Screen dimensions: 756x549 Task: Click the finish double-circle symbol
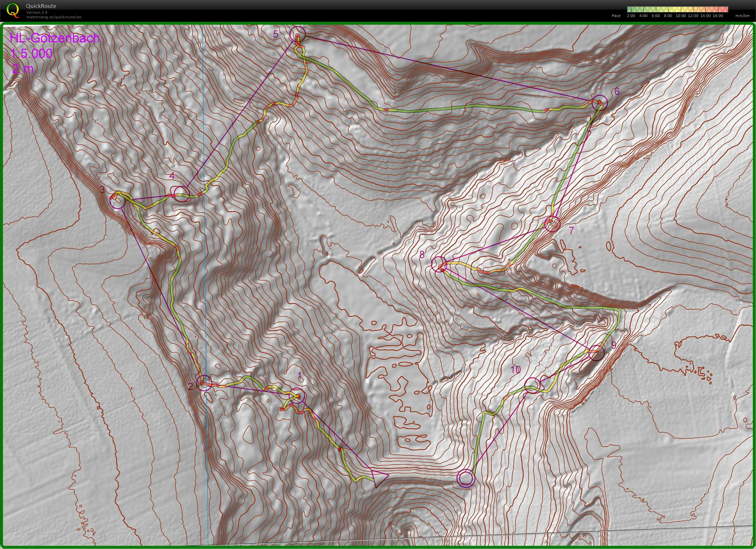[466, 479]
